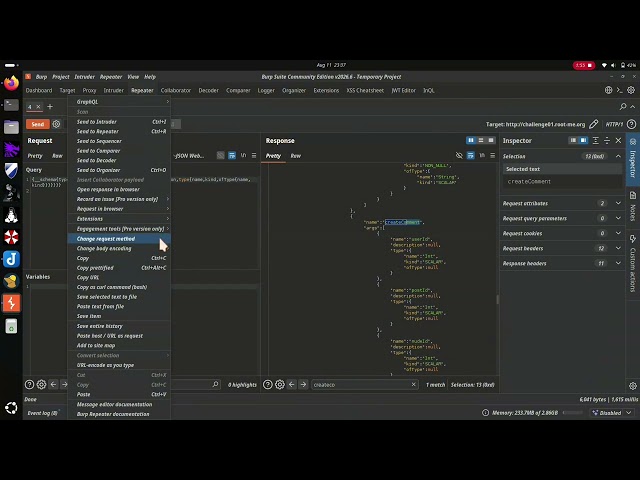
Task: Open response hamburger options menu
Action: (x=493, y=156)
